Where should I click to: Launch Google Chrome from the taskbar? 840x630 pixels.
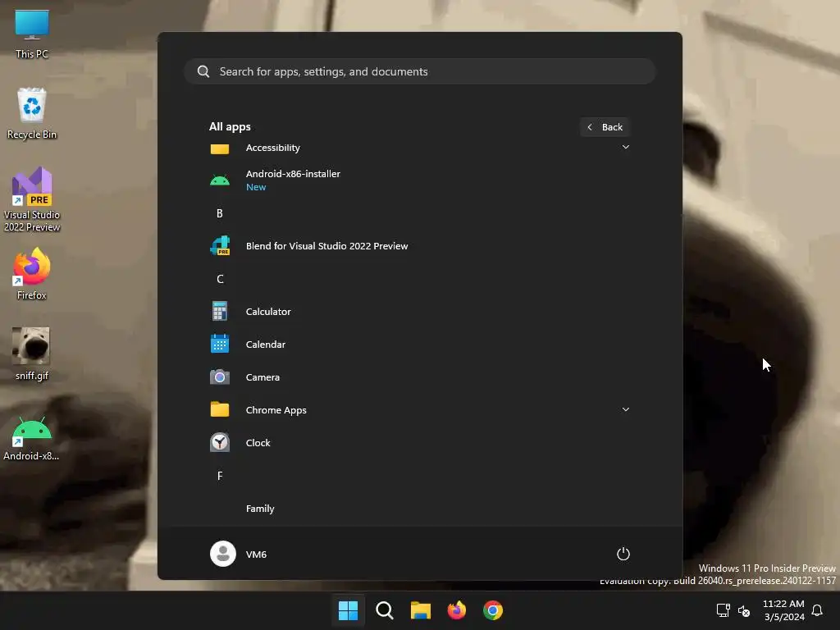[493, 610]
